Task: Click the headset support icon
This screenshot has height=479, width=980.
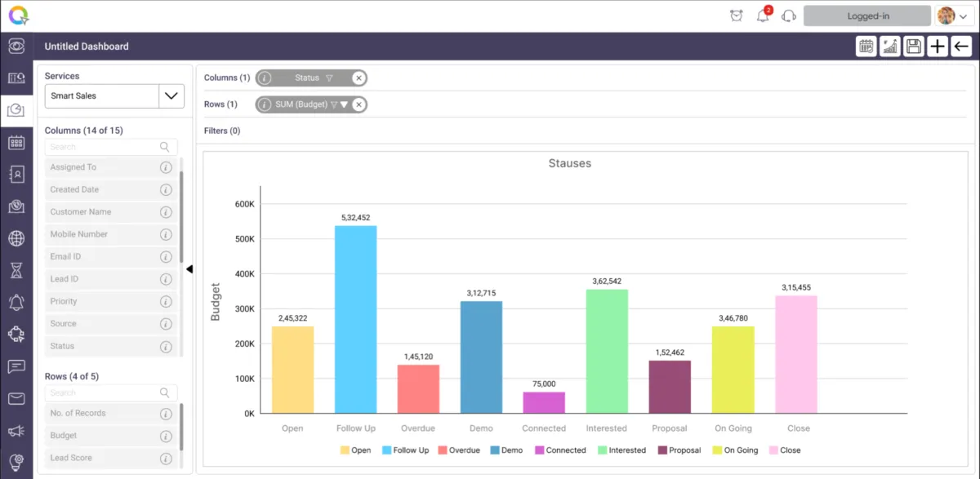Action: pos(788,16)
